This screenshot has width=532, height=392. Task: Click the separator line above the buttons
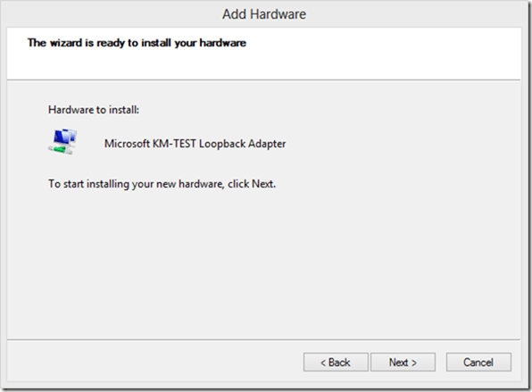pos(264,339)
